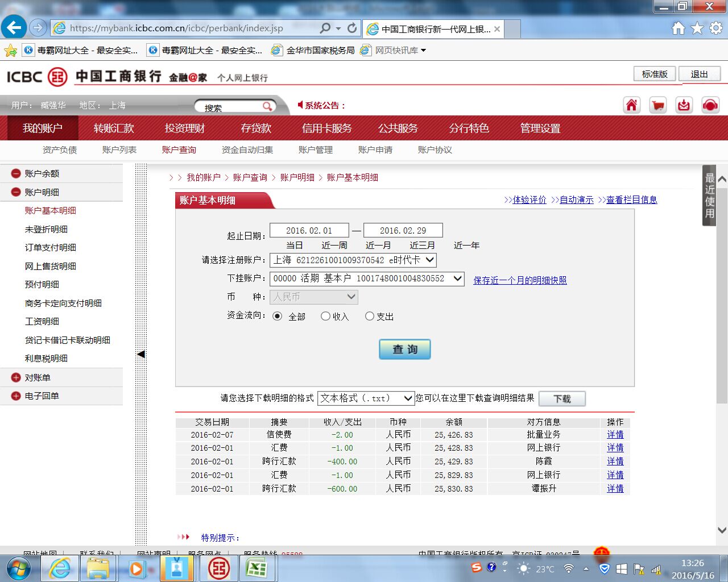Image resolution: width=728 pixels, height=582 pixels.
Task: Select 近一月 date shortcut
Action: pyautogui.click(x=378, y=246)
